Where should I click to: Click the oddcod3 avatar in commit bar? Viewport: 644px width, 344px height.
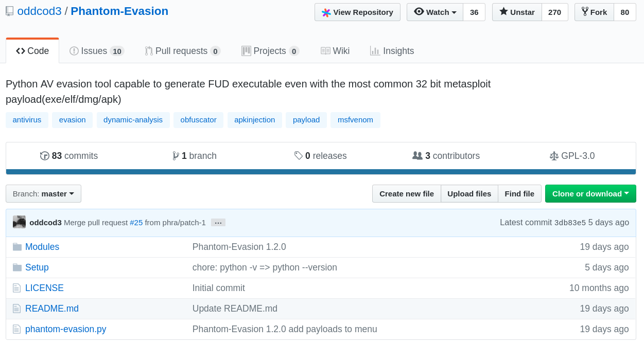click(x=19, y=222)
